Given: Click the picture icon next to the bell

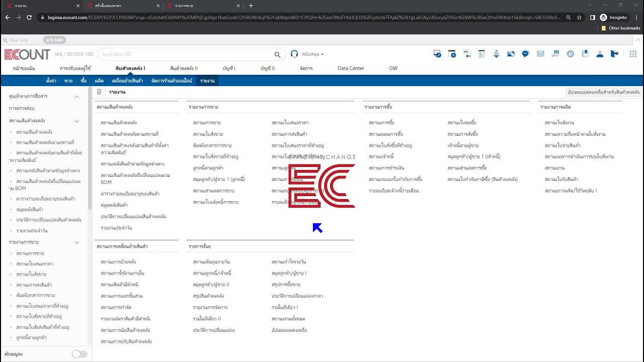Looking at the screenshot, I should click(511, 54).
